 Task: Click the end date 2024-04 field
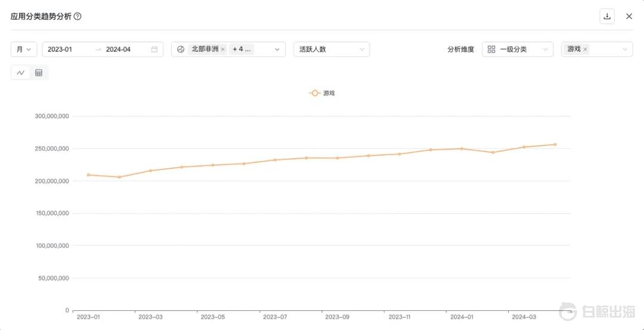pos(118,50)
